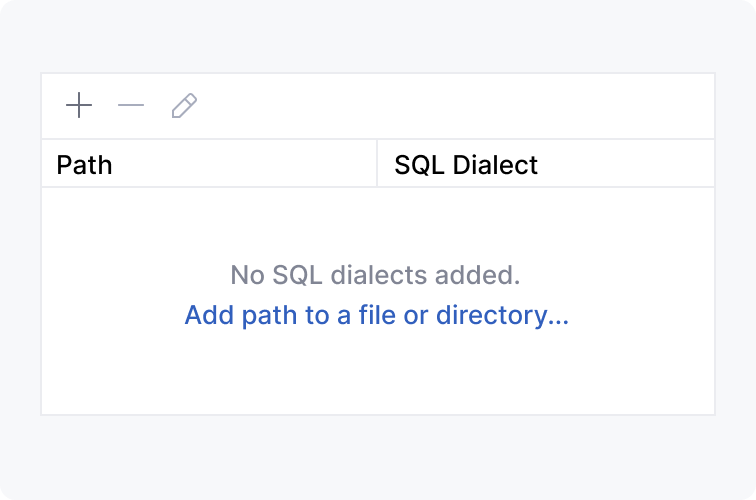Click the pencil edit icon
Screen dimensions: 756x500
click(x=184, y=106)
